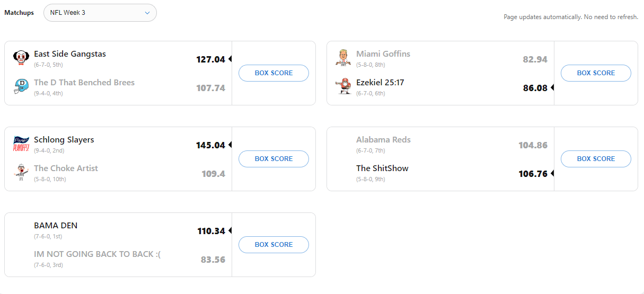This screenshot has width=644, height=294.
Task: Open box score for East Side Gangstas matchup
Action: [x=274, y=73]
